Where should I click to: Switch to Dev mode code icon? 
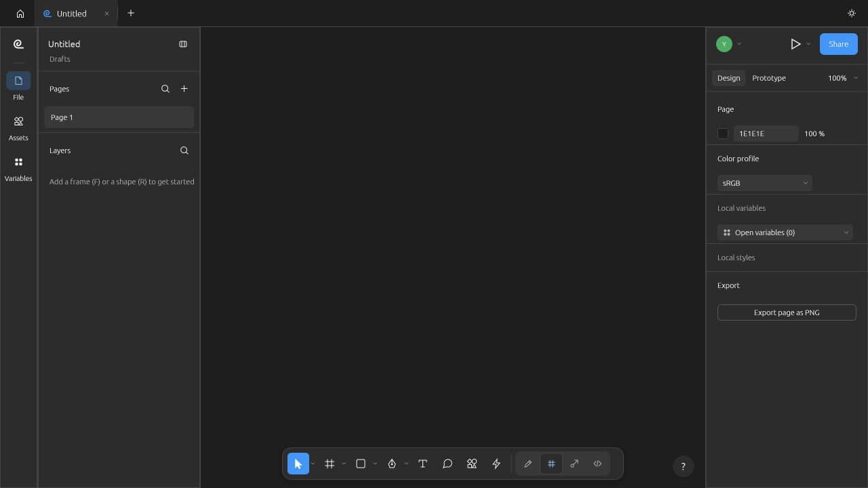click(x=597, y=464)
